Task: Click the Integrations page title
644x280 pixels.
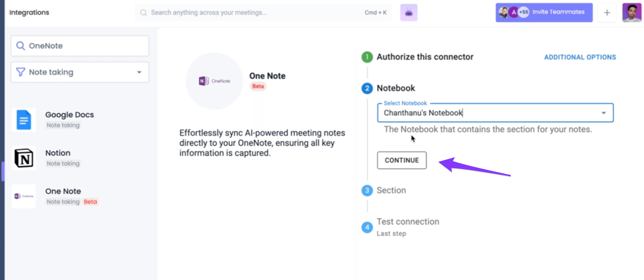Action: coord(29,12)
